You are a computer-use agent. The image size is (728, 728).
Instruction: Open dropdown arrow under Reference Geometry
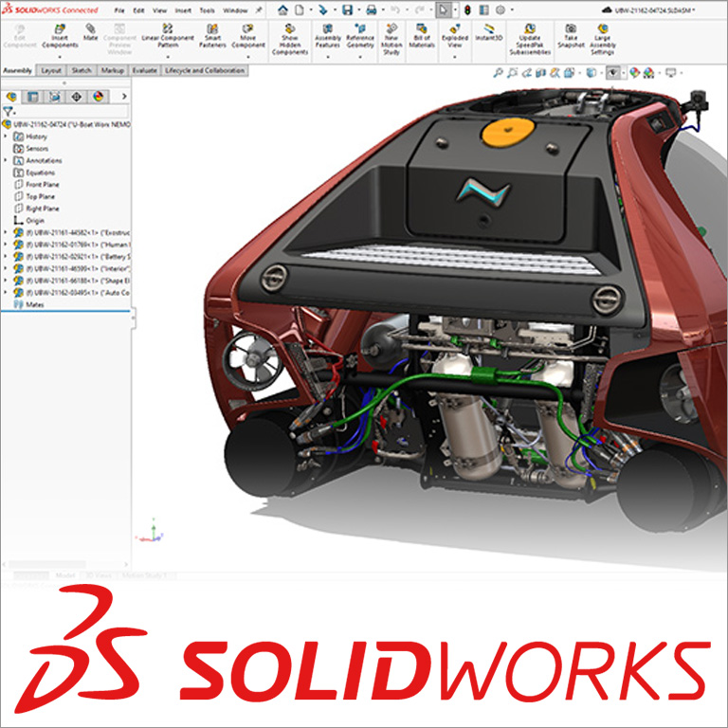pos(360,57)
